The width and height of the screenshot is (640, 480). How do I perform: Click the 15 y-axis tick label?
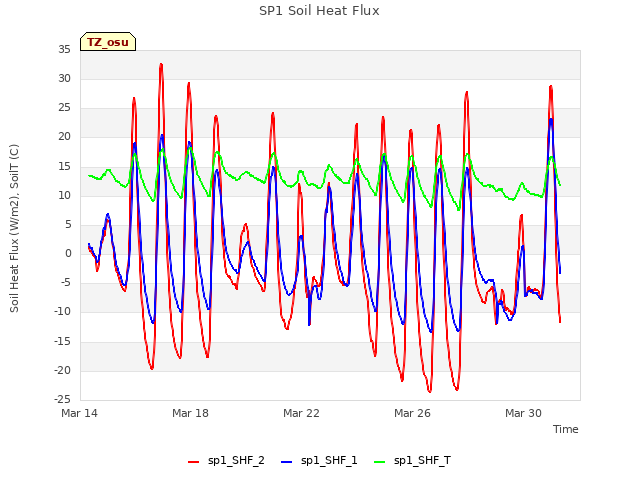[64, 166]
